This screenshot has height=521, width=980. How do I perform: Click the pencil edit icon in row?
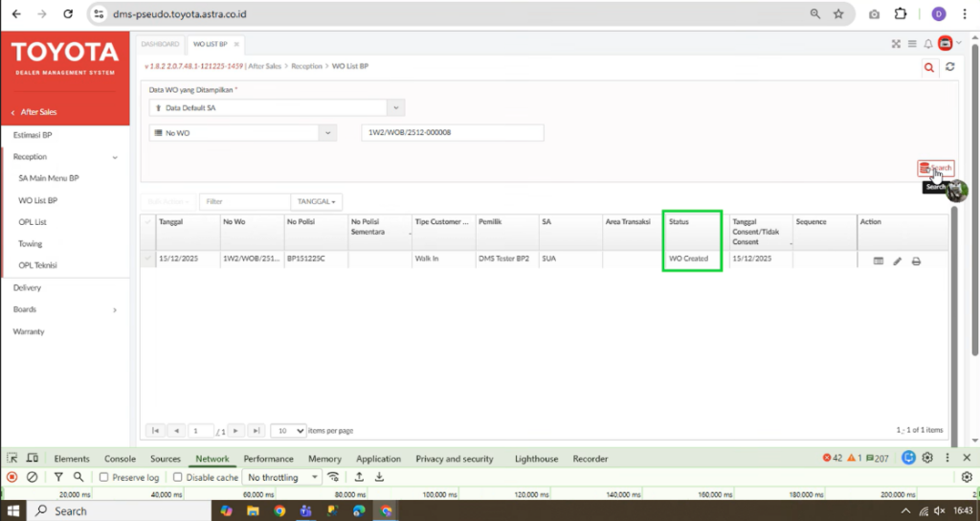click(897, 260)
